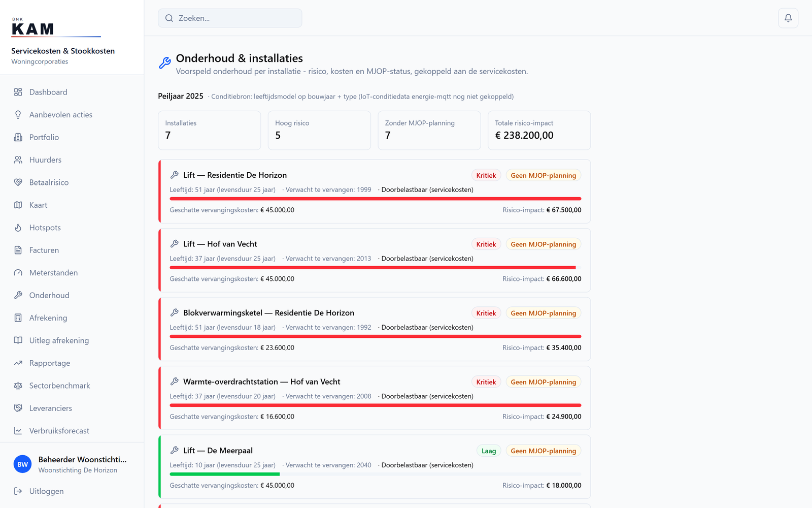Image resolution: width=812 pixels, height=508 pixels.
Task: Open the notifications bell
Action: pyautogui.click(x=788, y=18)
